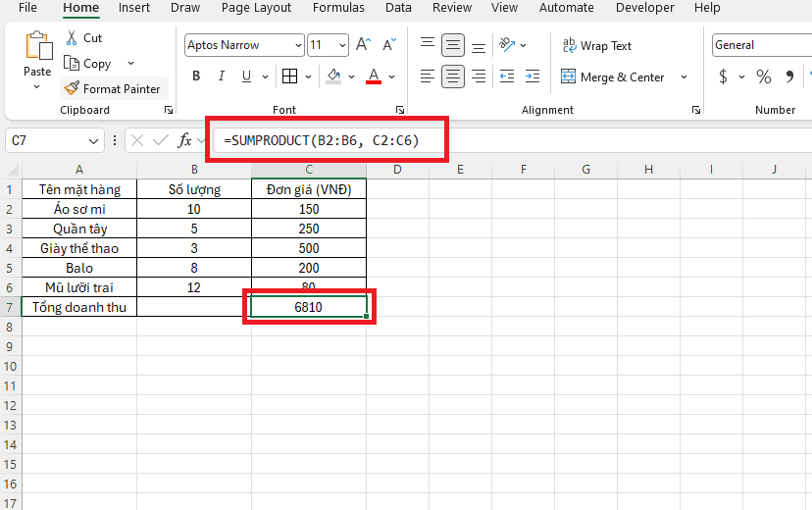812x510 pixels.
Task: Click the Insert Function fx icon
Action: [x=184, y=140]
